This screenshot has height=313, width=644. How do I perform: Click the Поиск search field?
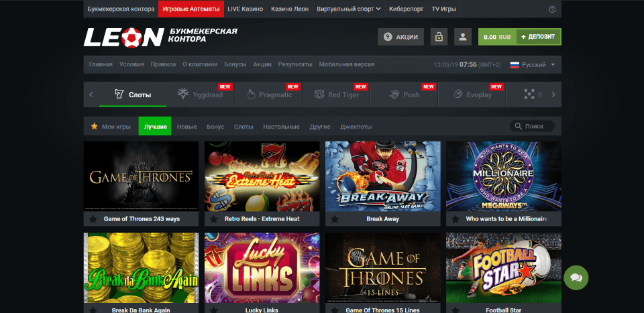click(532, 127)
